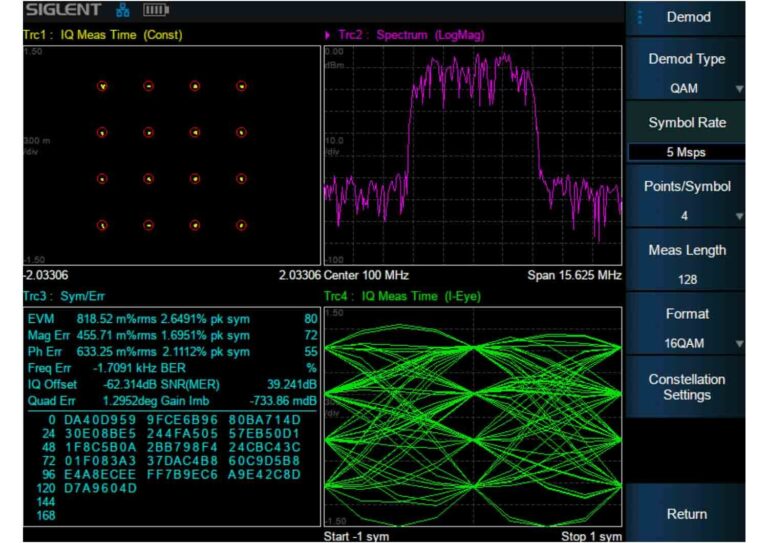Click the three-dot icon beside Demod
This screenshot has width=768, height=543.
pos(640,17)
